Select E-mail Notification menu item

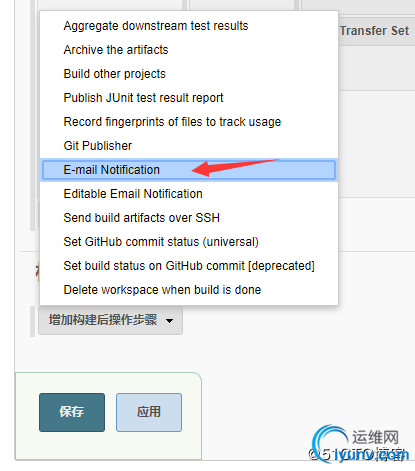(189, 170)
